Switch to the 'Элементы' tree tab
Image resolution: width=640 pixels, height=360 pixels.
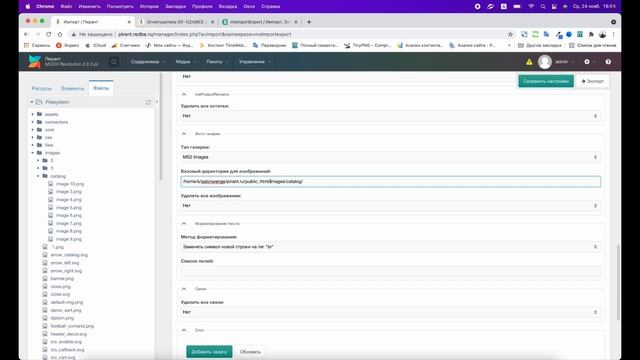point(72,88)
